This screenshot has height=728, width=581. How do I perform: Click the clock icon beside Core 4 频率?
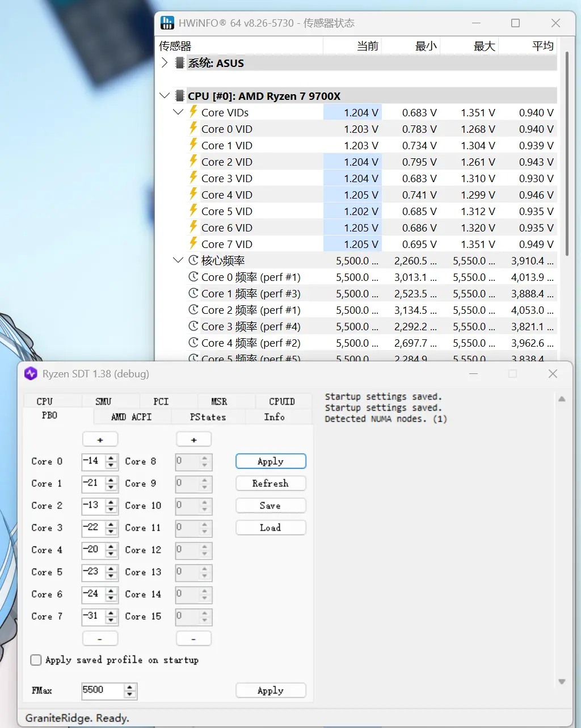click(x=193, y=343)
